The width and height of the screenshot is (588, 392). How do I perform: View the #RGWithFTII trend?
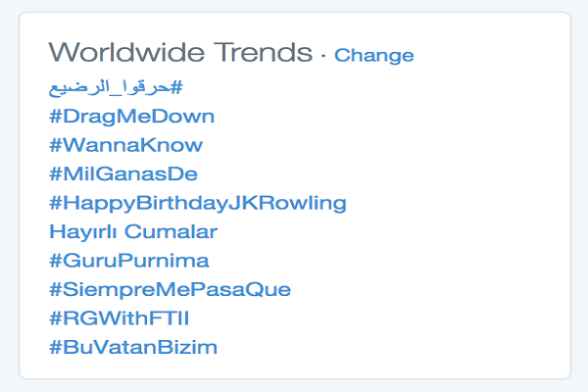click(120, 318)
